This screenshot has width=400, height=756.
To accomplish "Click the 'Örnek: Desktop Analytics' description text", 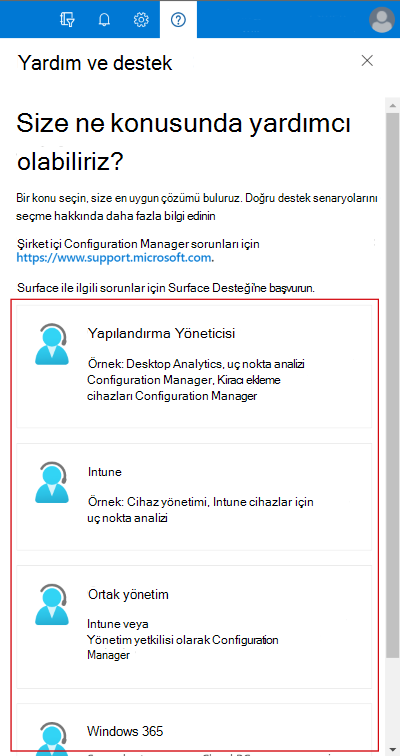I will click(x=196, y=380).
